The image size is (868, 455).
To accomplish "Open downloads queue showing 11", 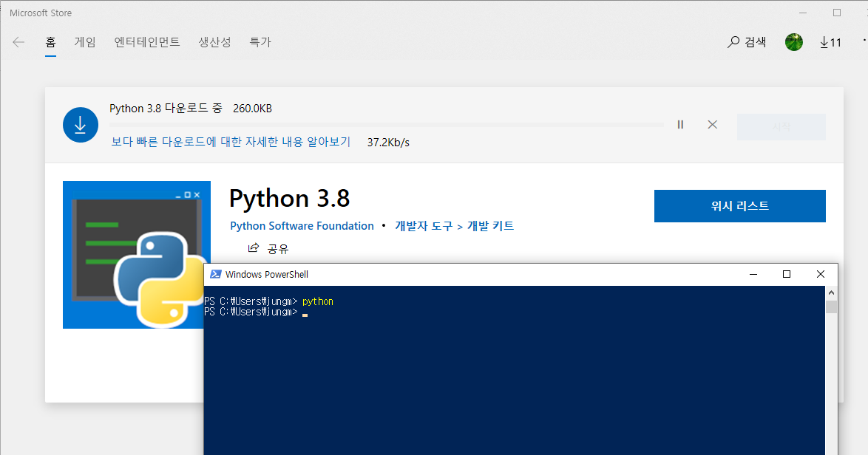I will 830,42.
